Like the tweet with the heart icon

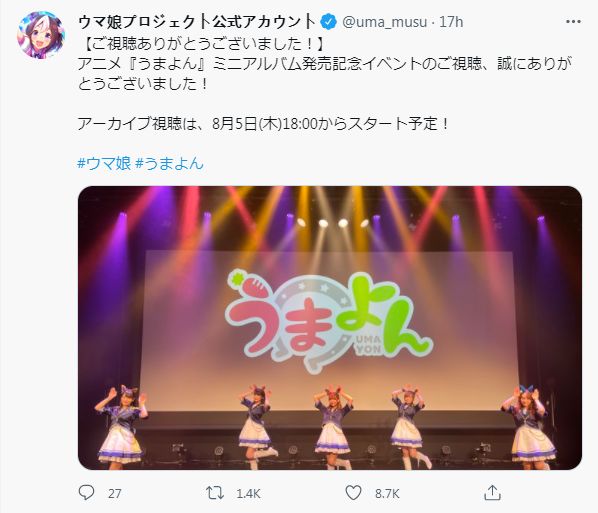tap(353, 493)
